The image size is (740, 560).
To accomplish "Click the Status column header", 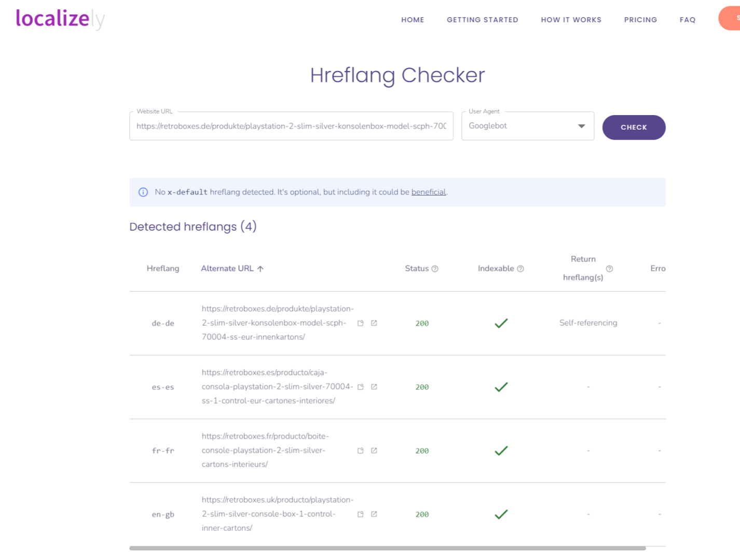I will (417, 269).
